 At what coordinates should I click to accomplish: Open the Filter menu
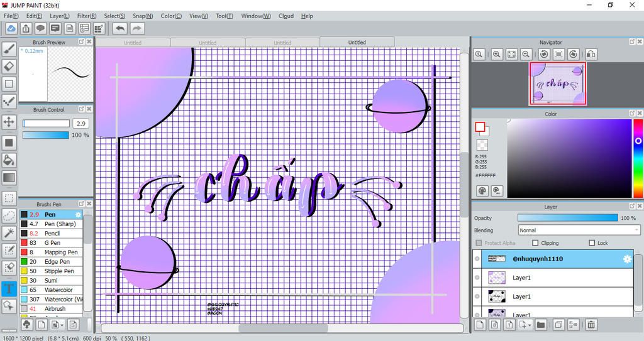(87, 16)
